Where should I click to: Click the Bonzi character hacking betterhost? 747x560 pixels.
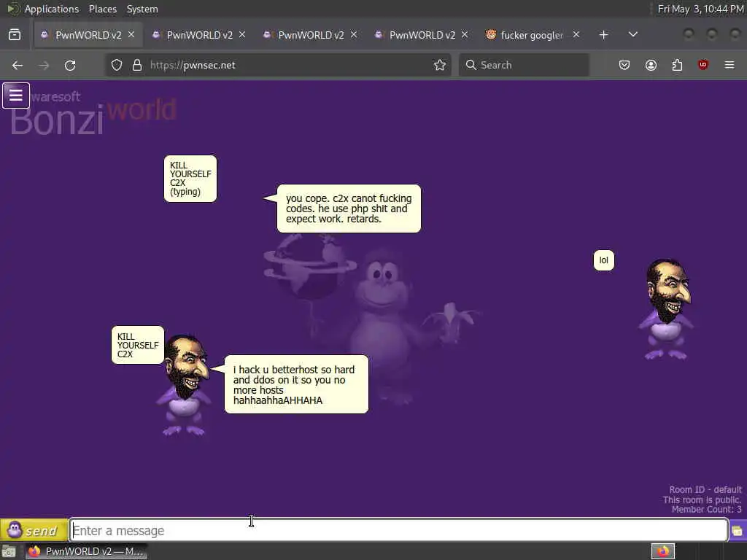185,386
